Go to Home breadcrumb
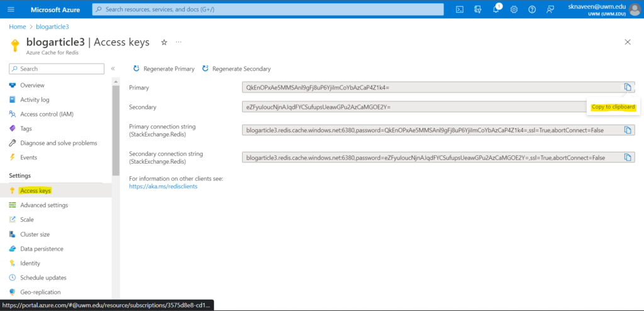Screen dimensions: 644x311 click(x=17, y=26)
